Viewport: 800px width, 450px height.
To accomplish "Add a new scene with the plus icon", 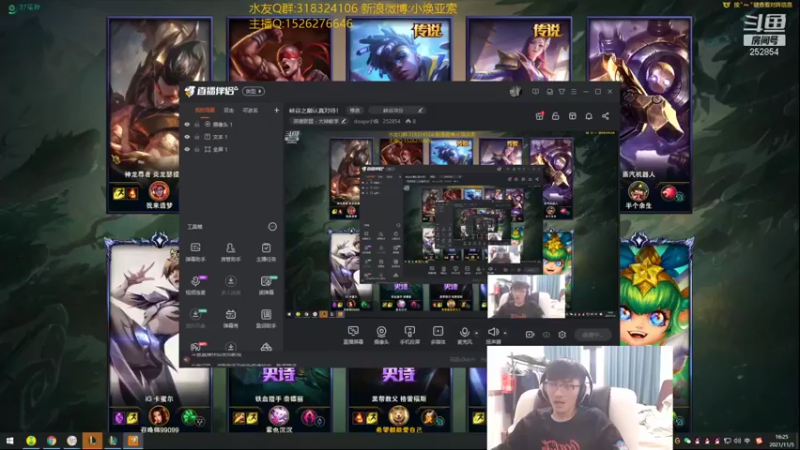I will [277, 110].
